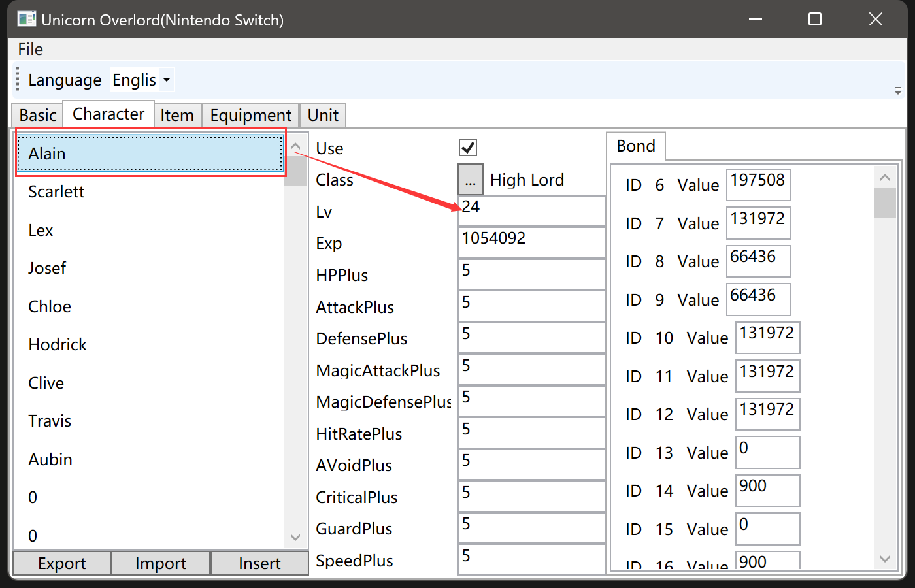The height and width of the screenshot is (588, 915).
Task: Select the Bond tab
Action: (636, 146)
